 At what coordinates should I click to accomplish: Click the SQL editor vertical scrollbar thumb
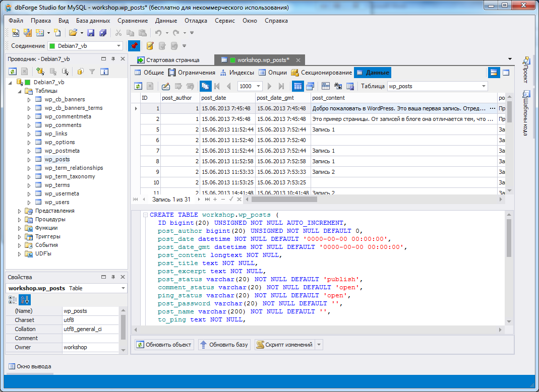509,238
